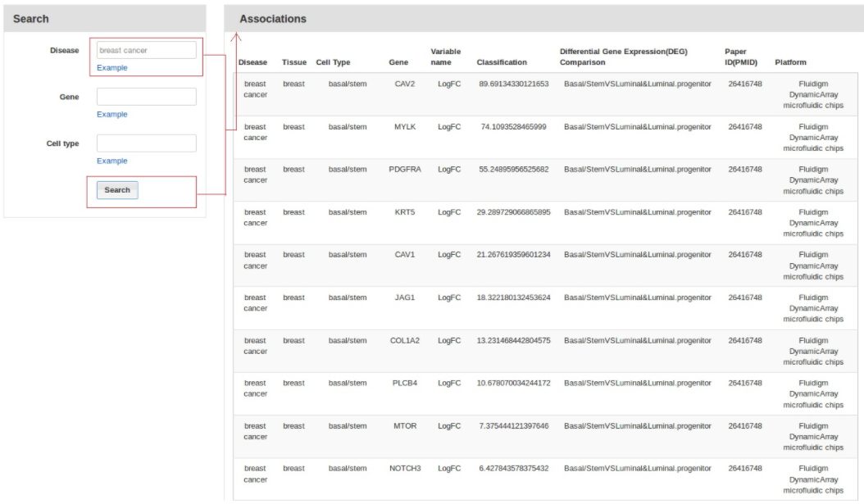Click the Disease column header
864x504 pixels.
253,62
